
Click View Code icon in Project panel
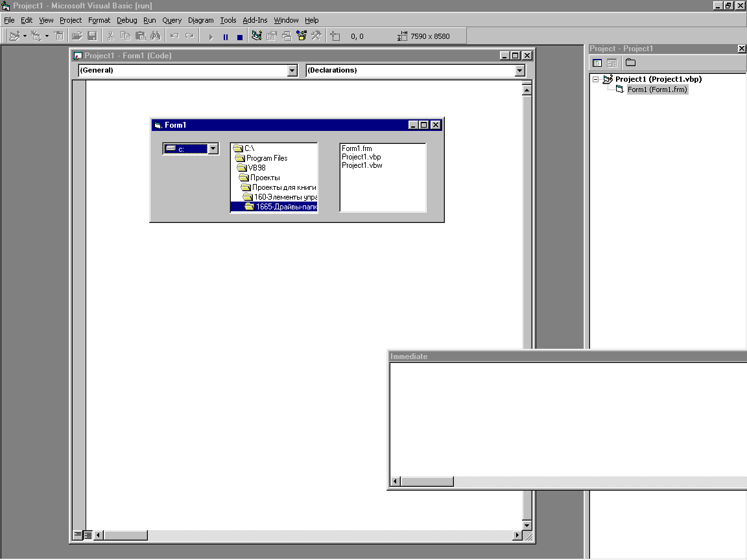pyautogui.click(x=597, y=63)
